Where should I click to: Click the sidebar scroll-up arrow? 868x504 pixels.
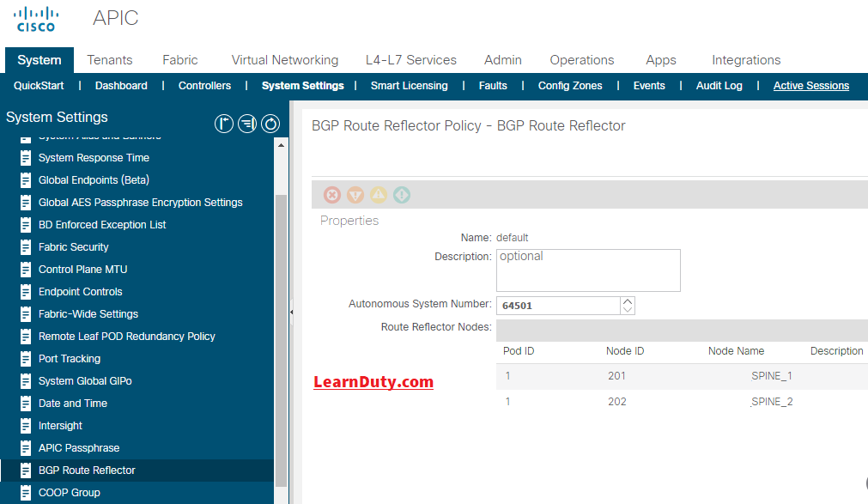point(282,145)
